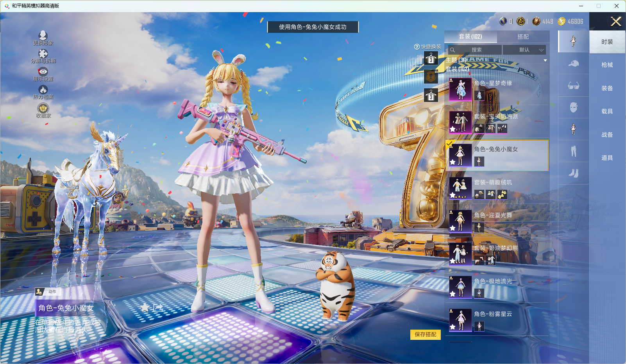Click 迎夏光舞 small character piece icon
The height and width of the screenshot is (364, 626).
(479, 227)
